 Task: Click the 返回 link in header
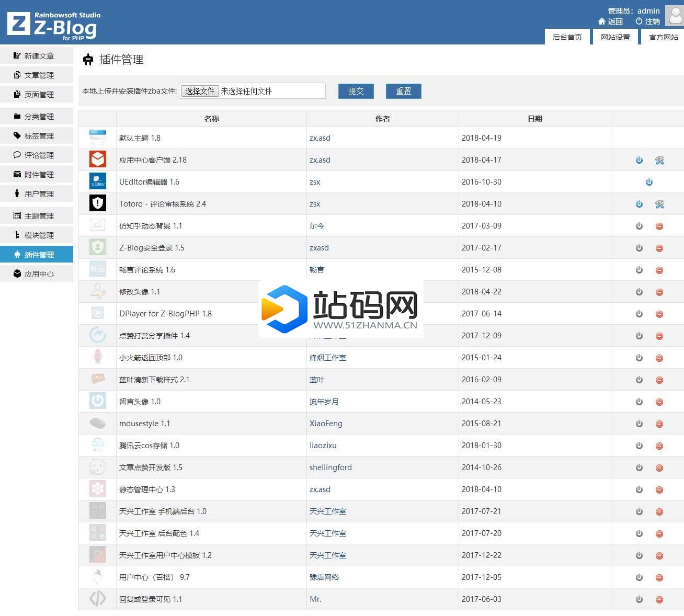(x=610, y=21)
